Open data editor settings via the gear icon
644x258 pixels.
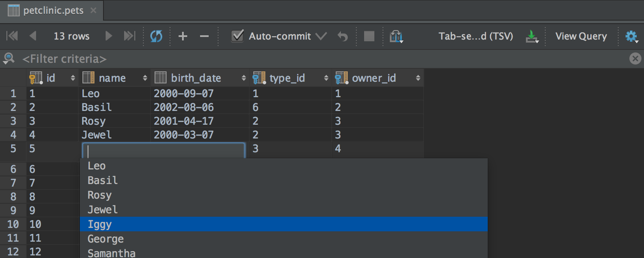pos(631,36)
